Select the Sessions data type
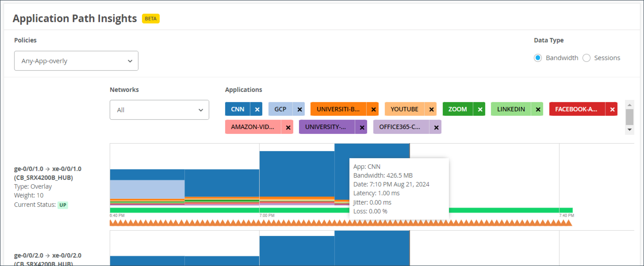The image size is (644, 266). pyautogui.click(x=586, y=58)
